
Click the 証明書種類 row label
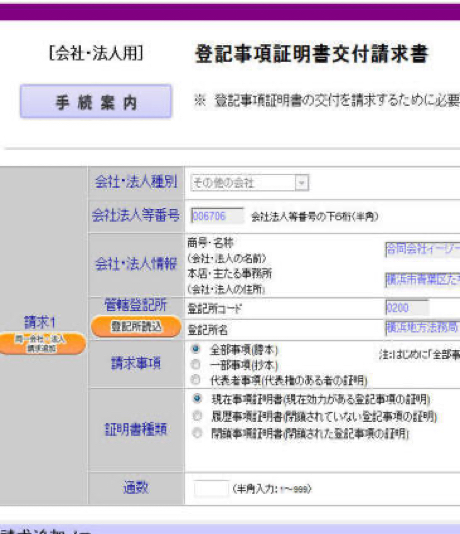(x=136, y=429)
